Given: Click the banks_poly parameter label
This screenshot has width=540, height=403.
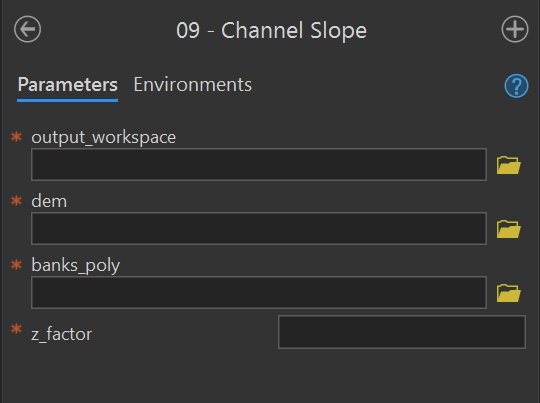Looking at the screenshot, I should click(76, 266).
